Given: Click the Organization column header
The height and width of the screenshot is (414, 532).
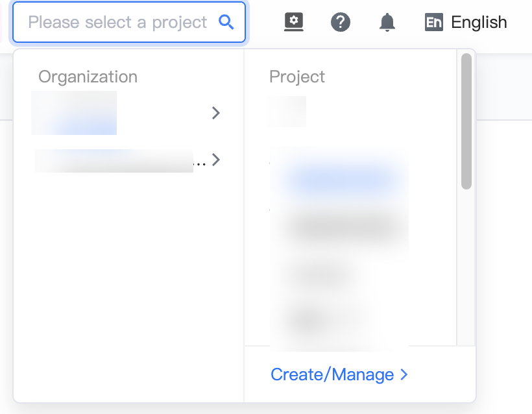Looking at the screenshot, I should 88,77.
